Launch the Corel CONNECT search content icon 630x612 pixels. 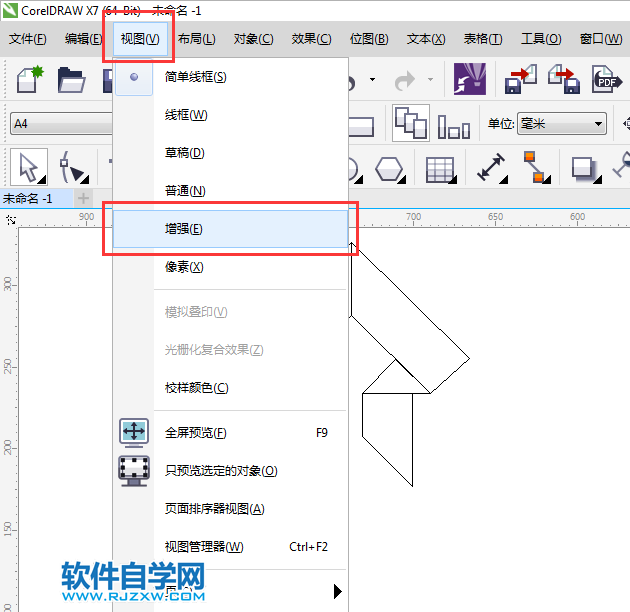click(x=470, y=79)
